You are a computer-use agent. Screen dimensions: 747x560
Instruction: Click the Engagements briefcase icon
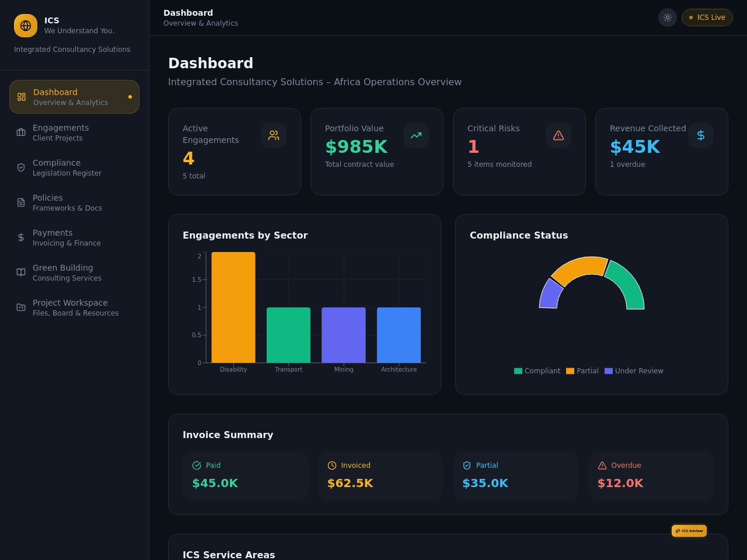21,132
